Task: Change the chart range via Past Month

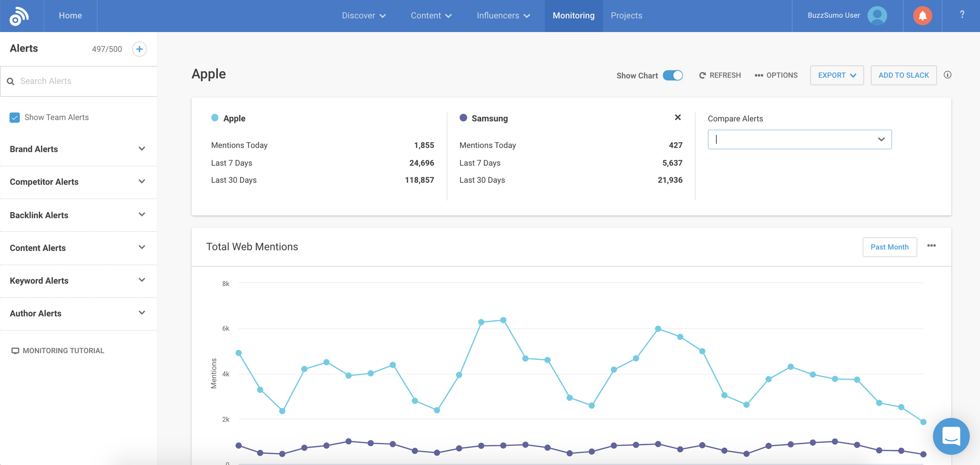Action: point(890,247)
